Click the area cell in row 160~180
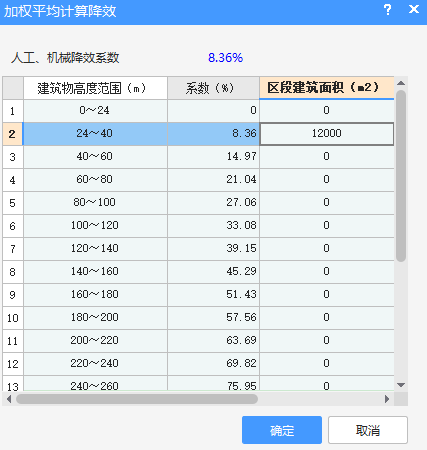The image size is (427, 450). point(327,295)
